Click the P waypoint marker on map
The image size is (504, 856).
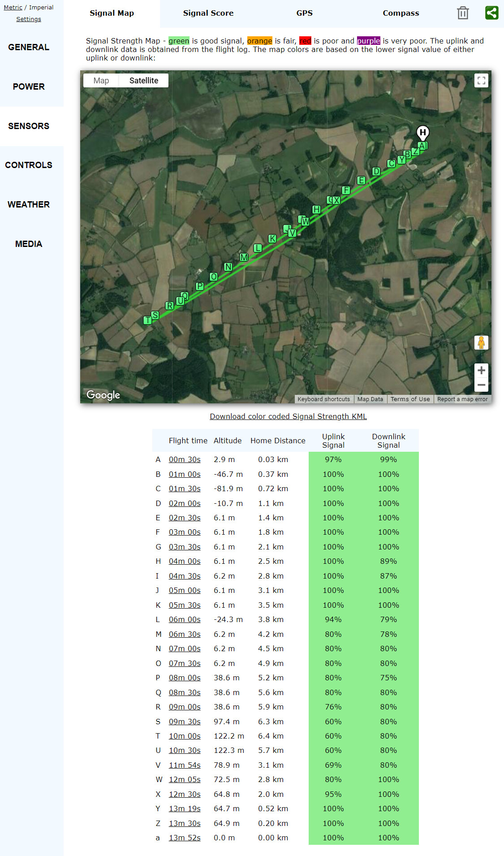click(200, 286)
